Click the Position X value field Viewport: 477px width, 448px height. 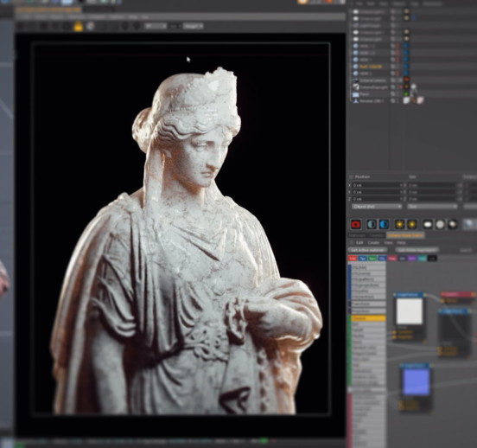378,185
